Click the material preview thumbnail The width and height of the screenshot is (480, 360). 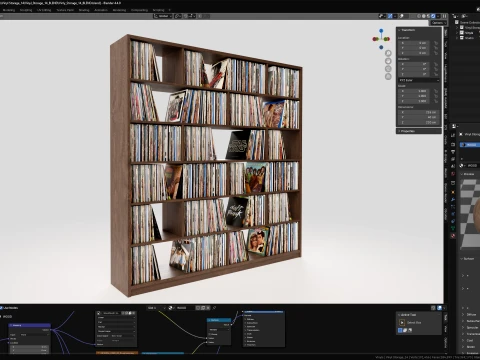tap(470, 213)
